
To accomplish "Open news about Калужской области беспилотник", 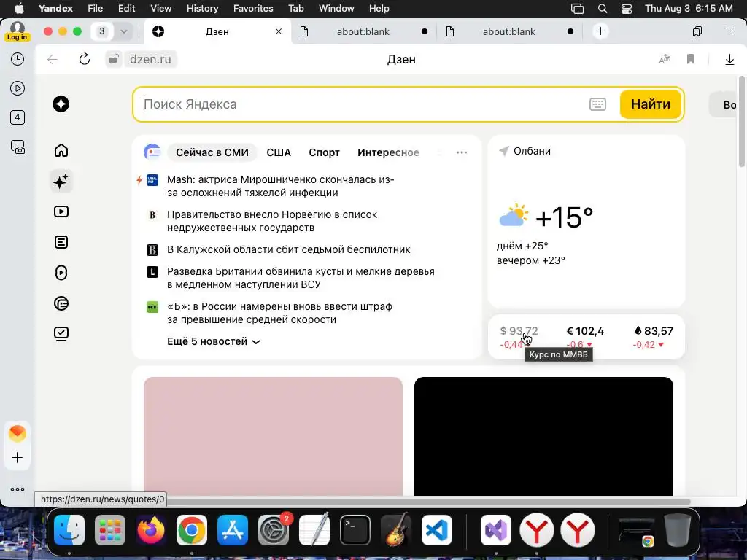I will tap(289, 249).
